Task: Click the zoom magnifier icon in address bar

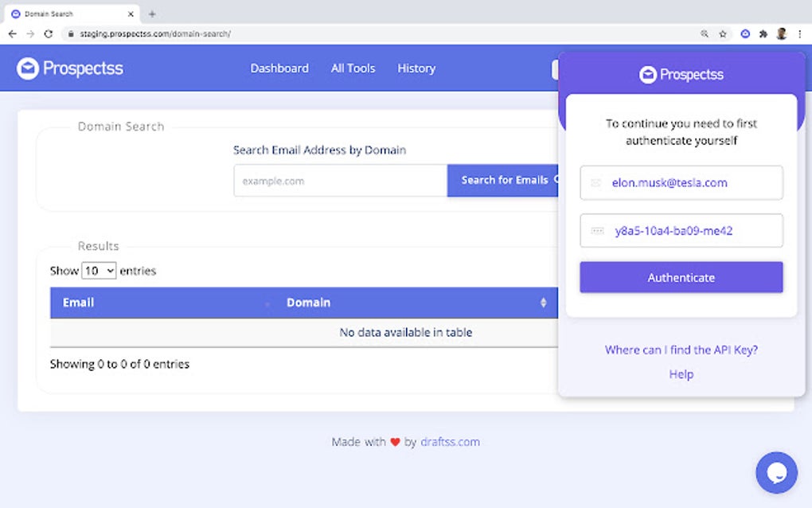Action: tap(705, 34)
